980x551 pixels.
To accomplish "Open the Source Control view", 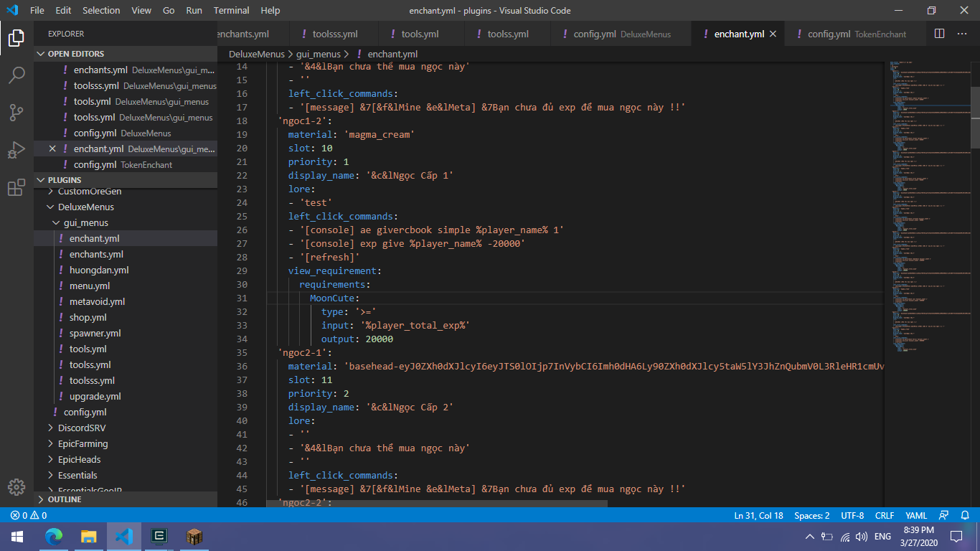I will tap(17, 113).
